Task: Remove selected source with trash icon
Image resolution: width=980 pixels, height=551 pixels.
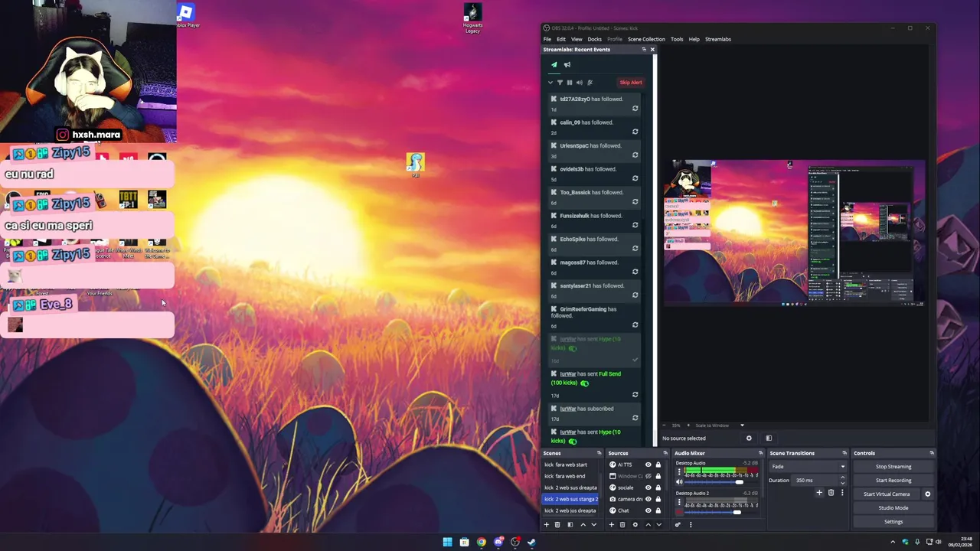Action: coord(622,525)
